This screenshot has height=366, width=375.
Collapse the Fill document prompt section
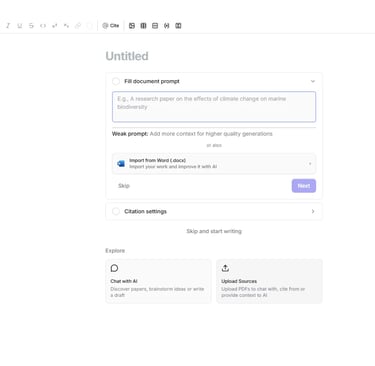click(x=313, y=81)
